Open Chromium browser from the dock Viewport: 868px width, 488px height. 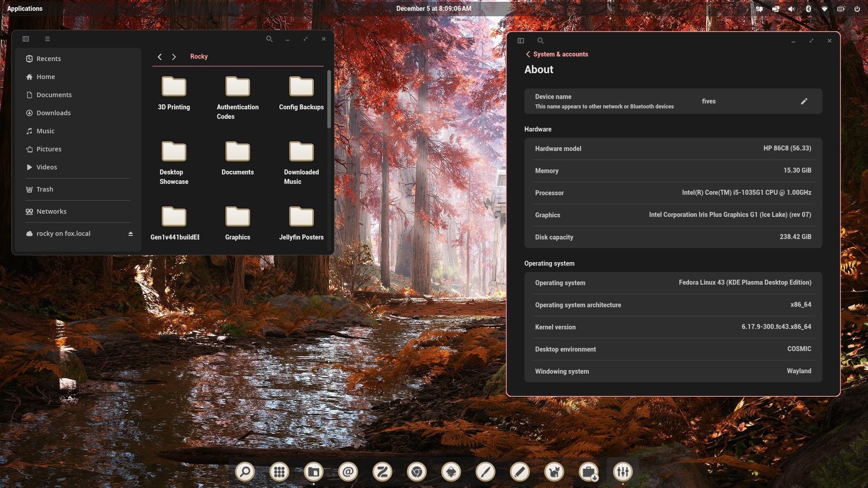pyautogui.click(x=416, y=472)
